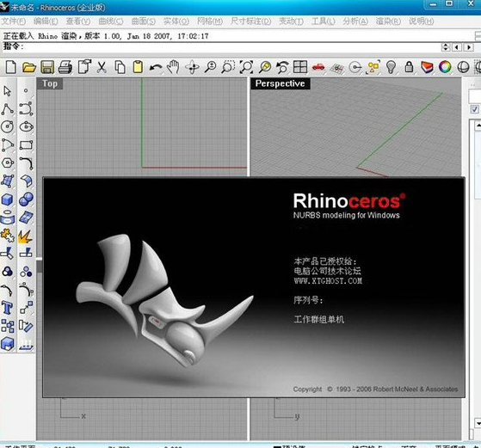Open the 编辑(E) menu
The height and width of the screenshot is (448, 481).
tap(46, 21)
